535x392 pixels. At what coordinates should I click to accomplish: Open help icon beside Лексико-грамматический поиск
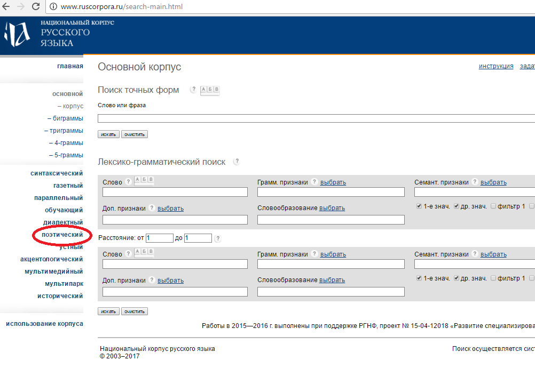(x=237, y=161)
